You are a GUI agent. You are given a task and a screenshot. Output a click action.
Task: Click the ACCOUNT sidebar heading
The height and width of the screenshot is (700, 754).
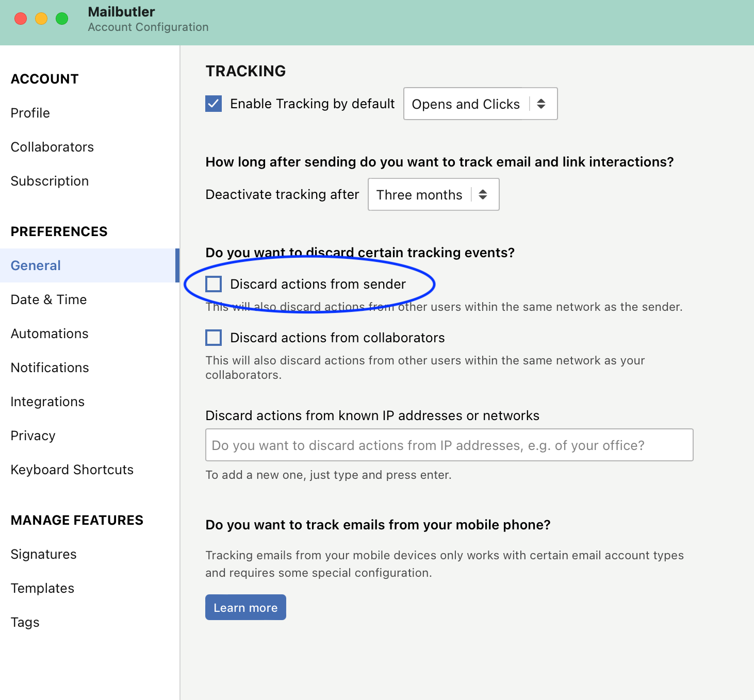[x=44, y=79]
